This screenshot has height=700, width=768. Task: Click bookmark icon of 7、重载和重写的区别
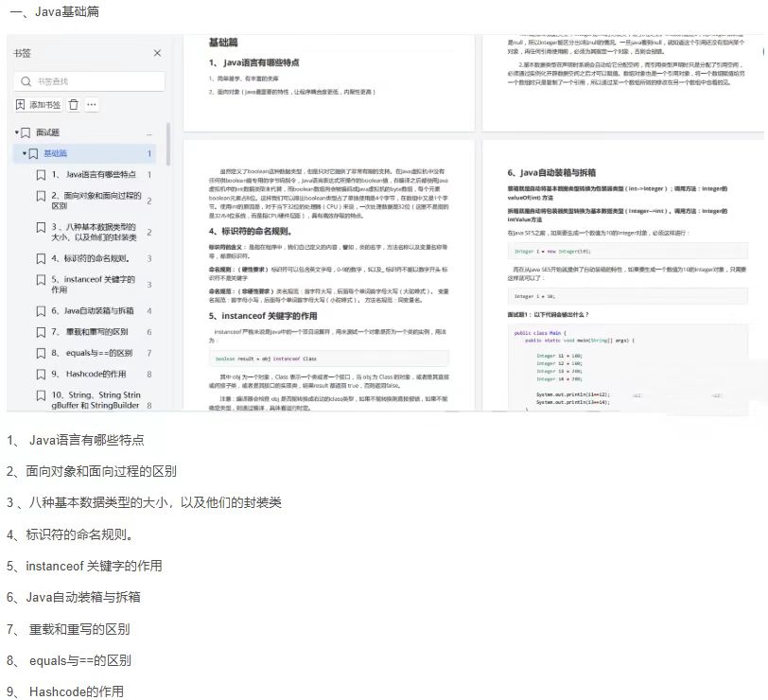pos(42,332)
